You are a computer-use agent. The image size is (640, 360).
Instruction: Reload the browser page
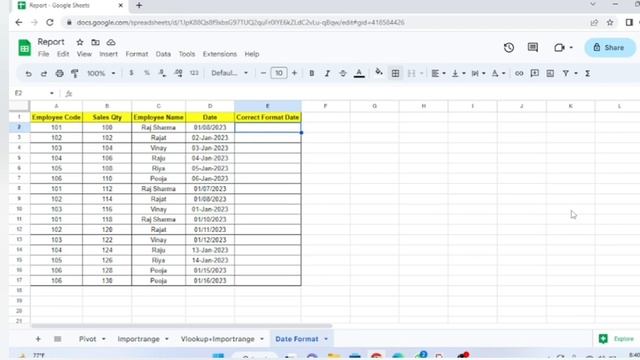[x=50, y=22]
